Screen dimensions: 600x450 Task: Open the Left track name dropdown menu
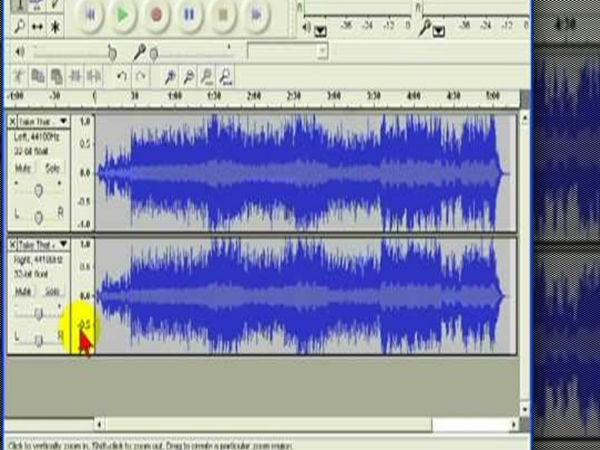click(64, 122)
